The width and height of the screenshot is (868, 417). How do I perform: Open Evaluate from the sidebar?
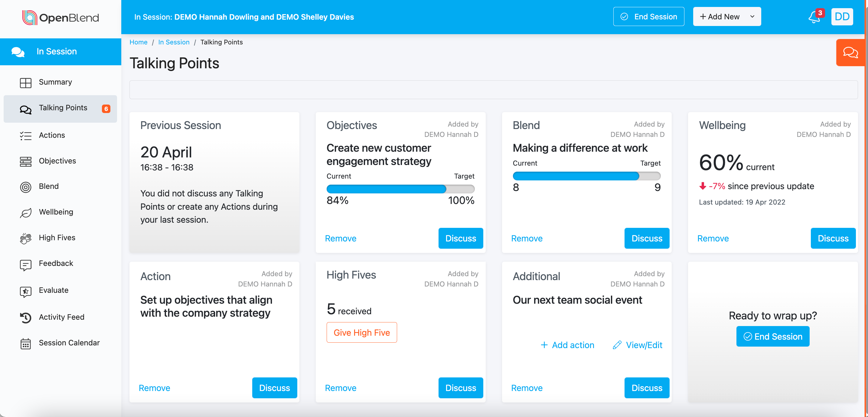pyautogui.click(x=53, y=290)
